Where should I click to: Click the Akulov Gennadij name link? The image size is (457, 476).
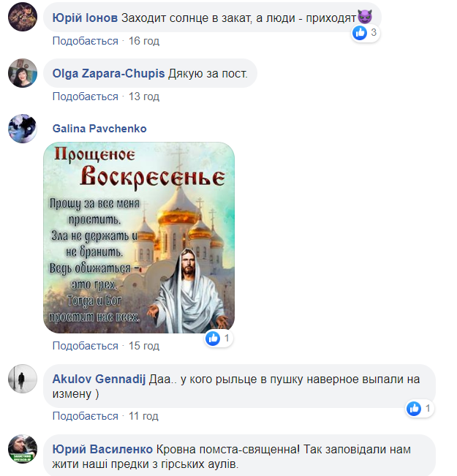pos(99,379)
